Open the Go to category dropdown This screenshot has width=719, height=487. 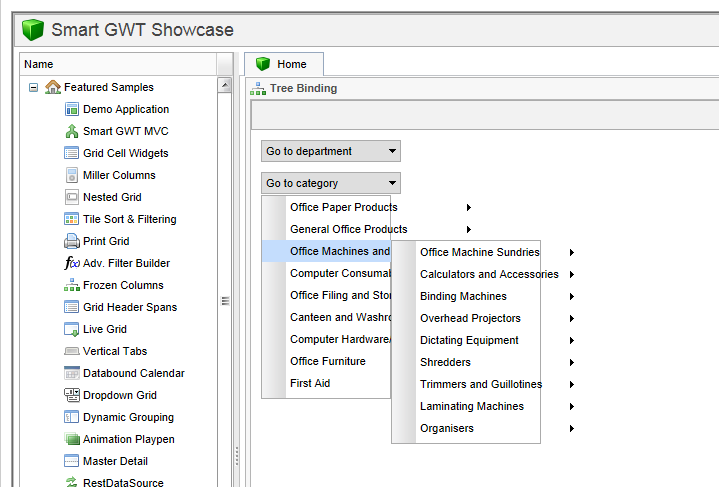click(x=331, y=183)
